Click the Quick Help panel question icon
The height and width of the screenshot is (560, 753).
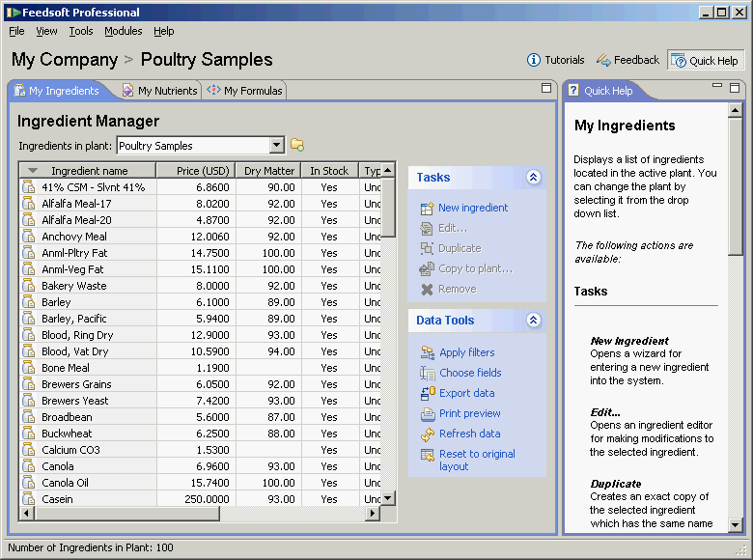[572, 91]
